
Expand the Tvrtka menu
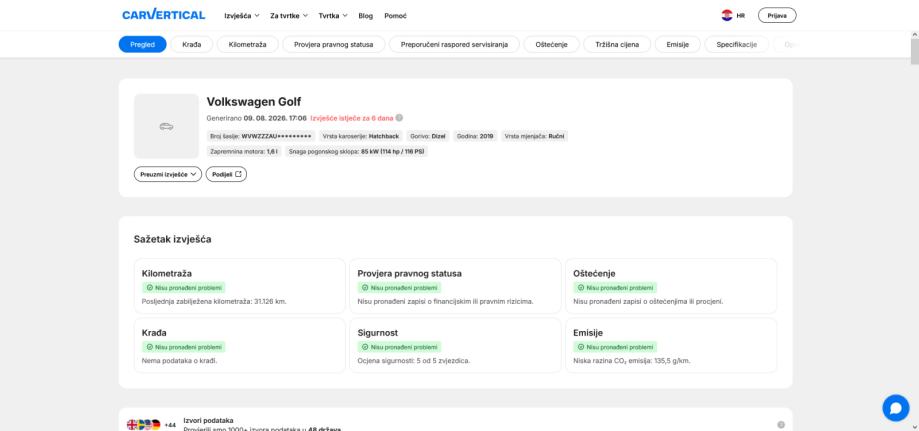pos(333,16)
